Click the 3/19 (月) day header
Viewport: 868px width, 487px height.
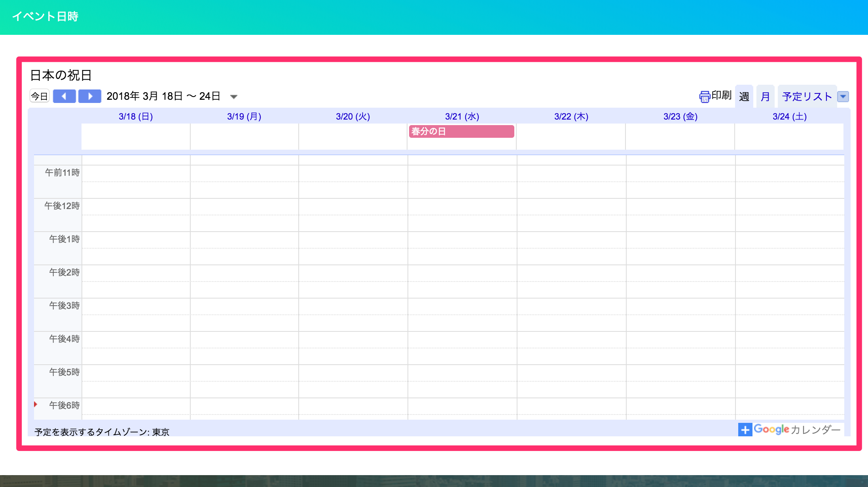(244, 116)
